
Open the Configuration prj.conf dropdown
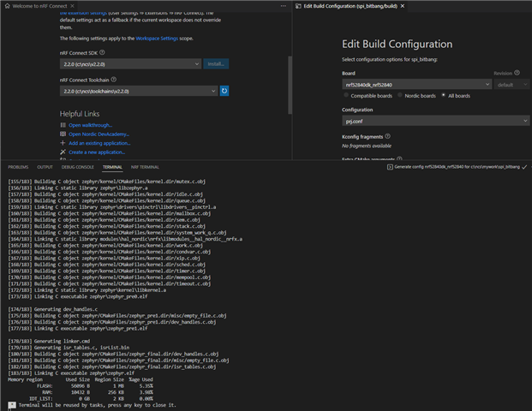coord(436,121)
